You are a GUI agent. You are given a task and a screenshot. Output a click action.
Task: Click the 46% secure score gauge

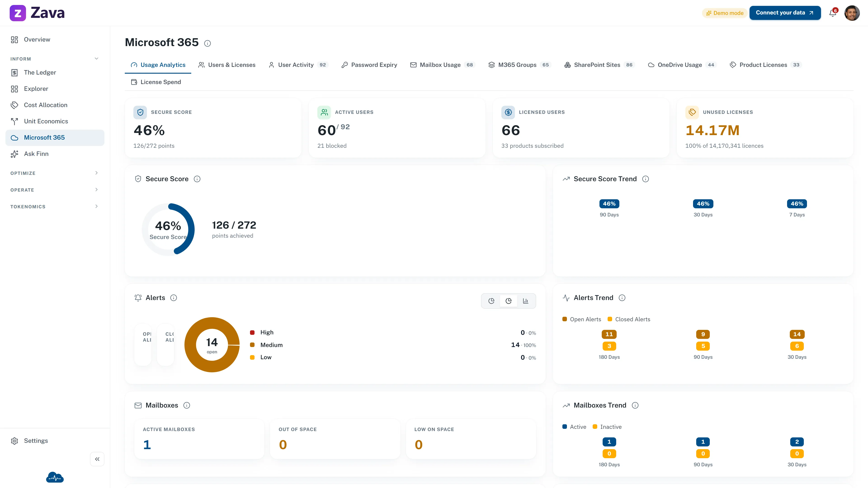(x=168, y=230)
